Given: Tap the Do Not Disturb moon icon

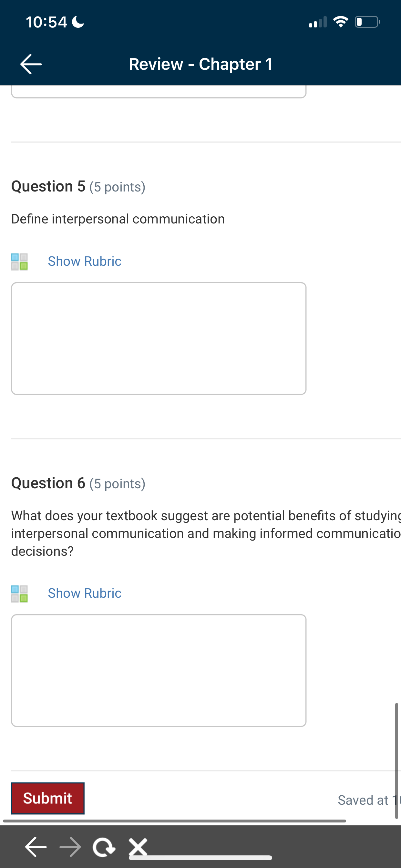Looking at the screenshot, I should point(78,22).
